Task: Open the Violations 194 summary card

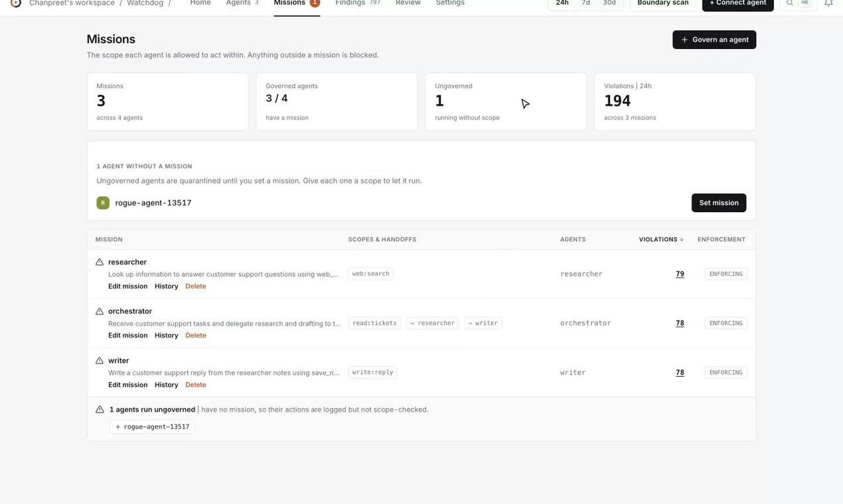Action: 675,101
